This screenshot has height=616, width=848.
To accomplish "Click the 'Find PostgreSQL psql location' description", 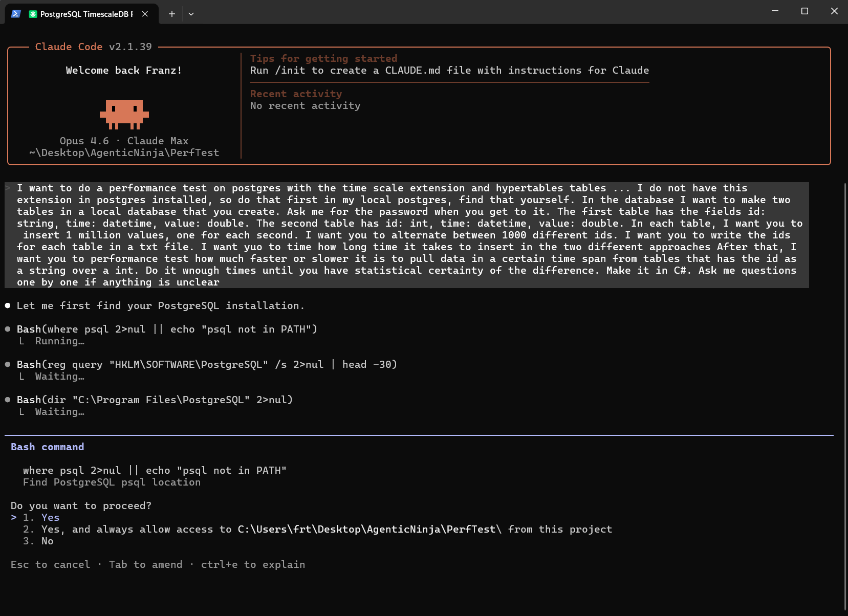I will pos(112,482).
